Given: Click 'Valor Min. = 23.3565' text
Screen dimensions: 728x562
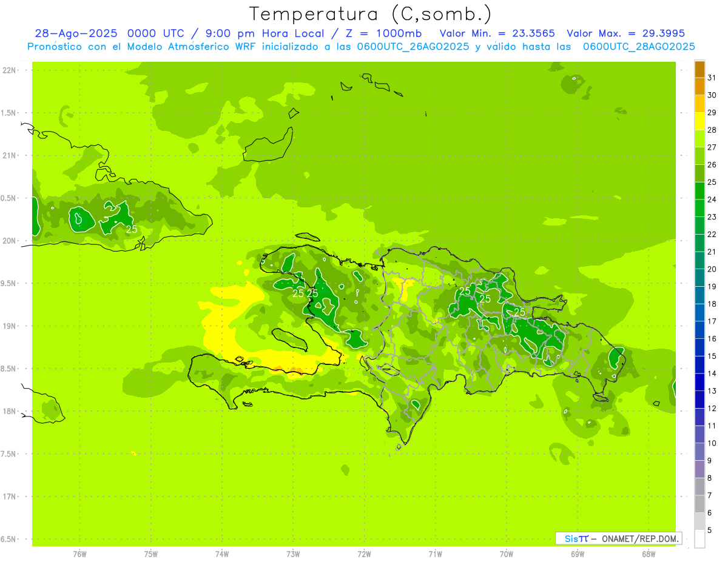Looking at the screenshot, I should pos(497,33).
